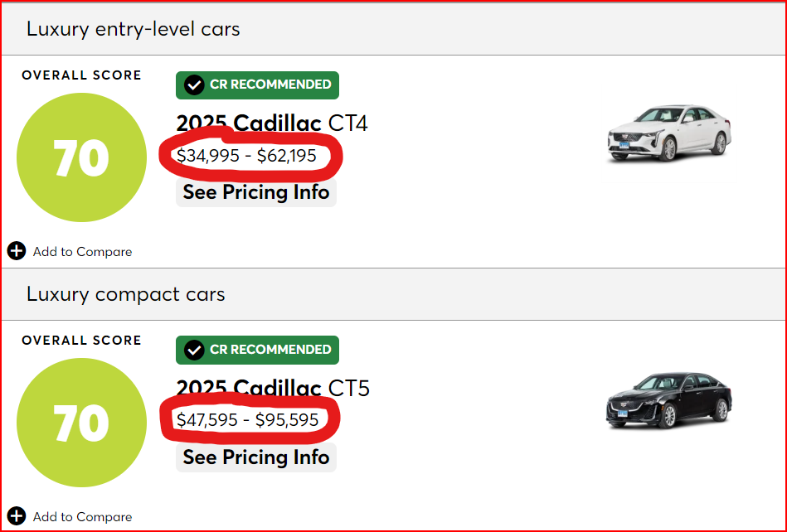787x532 pixels.
Task: Click the plus icon for Cadillac CT5 compare
Action: pyautogui.click(x=17, y=516)
